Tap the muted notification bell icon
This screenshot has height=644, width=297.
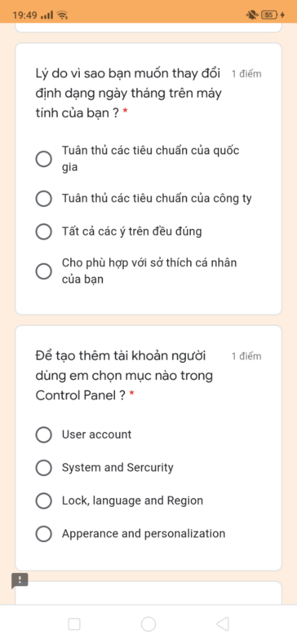pos(252,15)
